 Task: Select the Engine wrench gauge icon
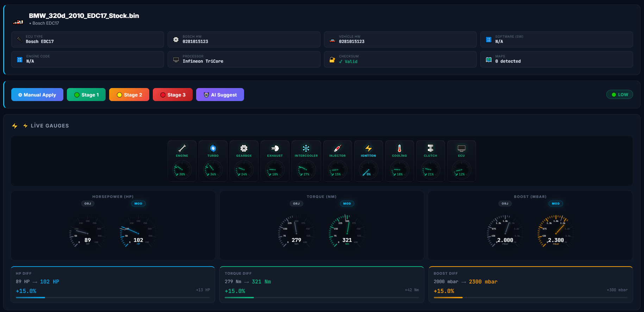(182, 148)
